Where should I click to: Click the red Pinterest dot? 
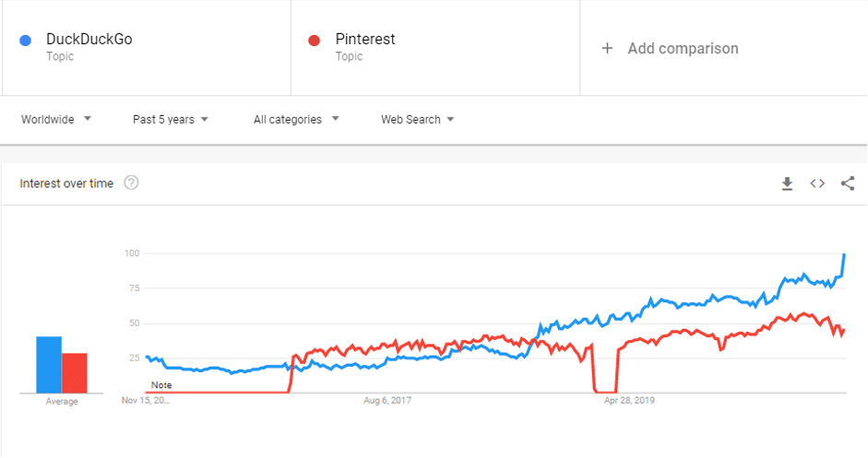315,41
